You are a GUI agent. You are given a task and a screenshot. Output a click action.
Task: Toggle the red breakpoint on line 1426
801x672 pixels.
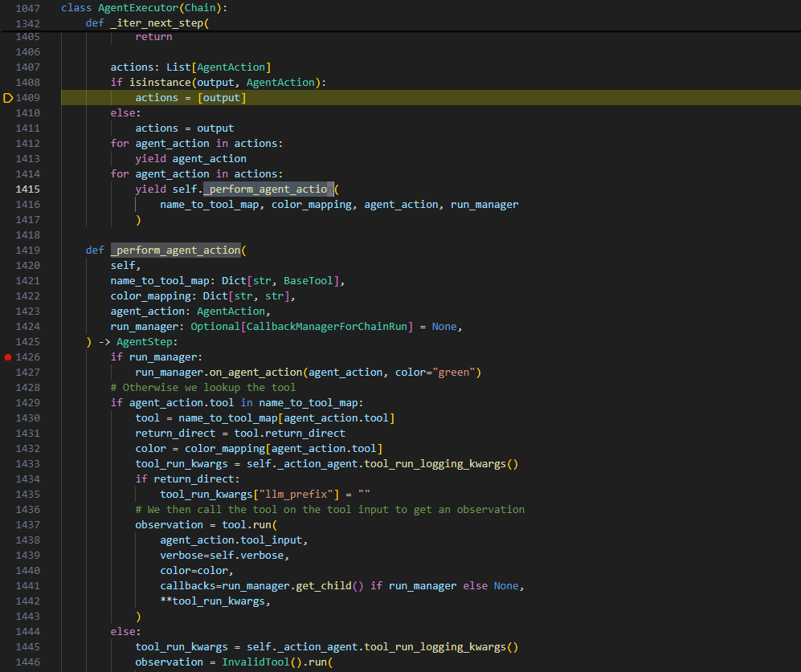pos(8,357)
